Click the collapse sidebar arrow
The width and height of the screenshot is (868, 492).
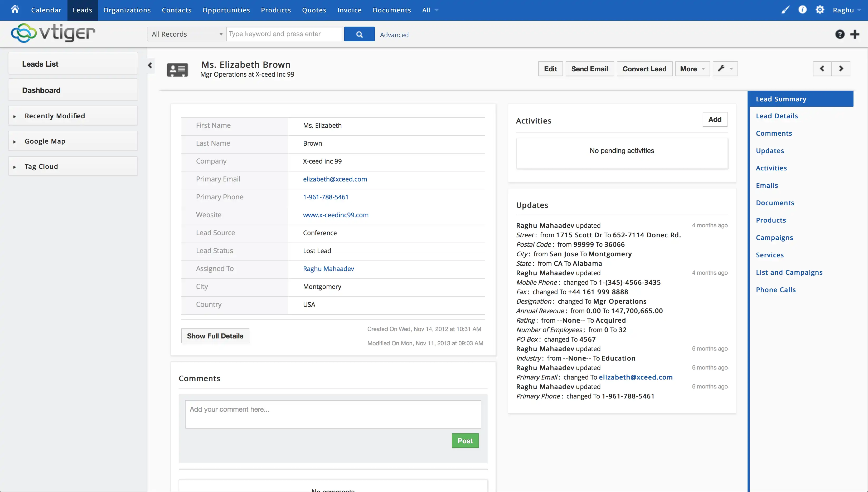pos(150,66)
